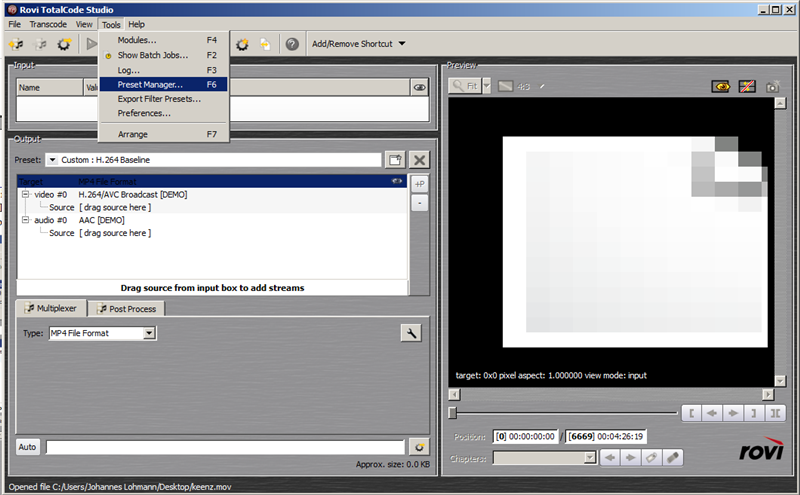Toggle the Input panel eye icon

tap(419, 87)
